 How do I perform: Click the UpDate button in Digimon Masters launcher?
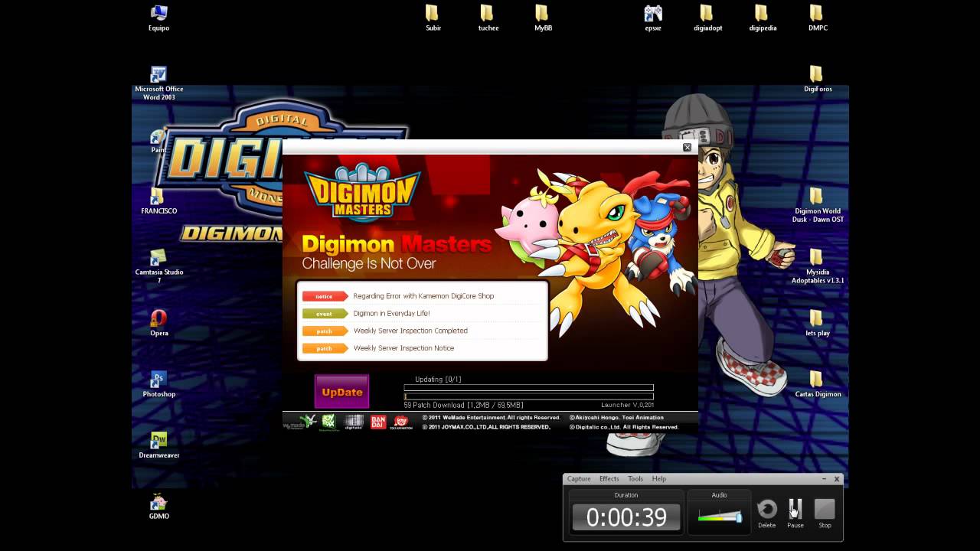coord(341,392)
